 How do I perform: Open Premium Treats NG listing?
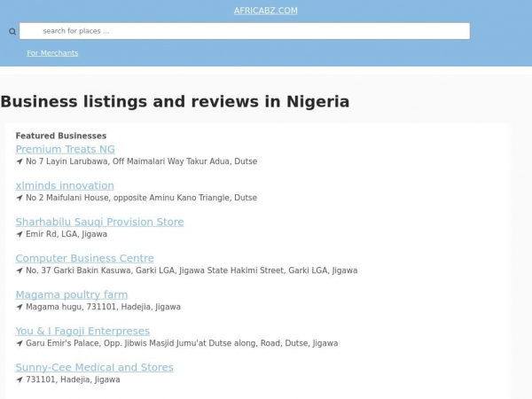tap(65, 149)
